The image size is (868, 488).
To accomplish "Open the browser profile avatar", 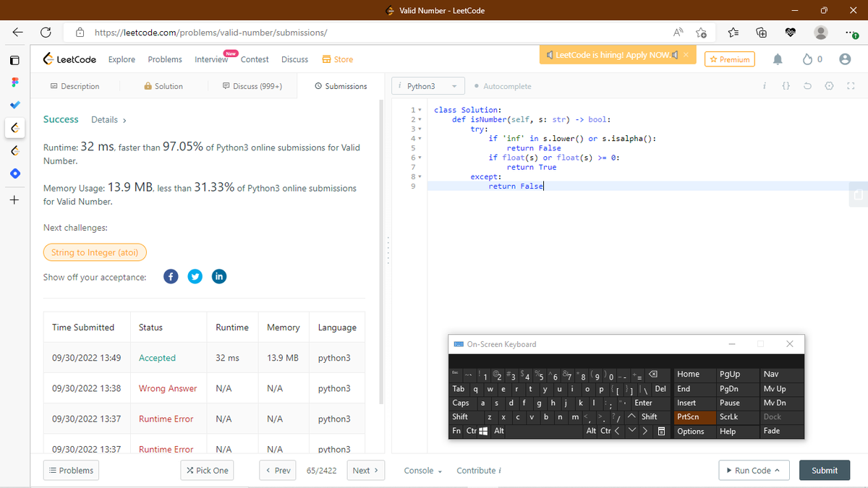I will coord(821,33).
